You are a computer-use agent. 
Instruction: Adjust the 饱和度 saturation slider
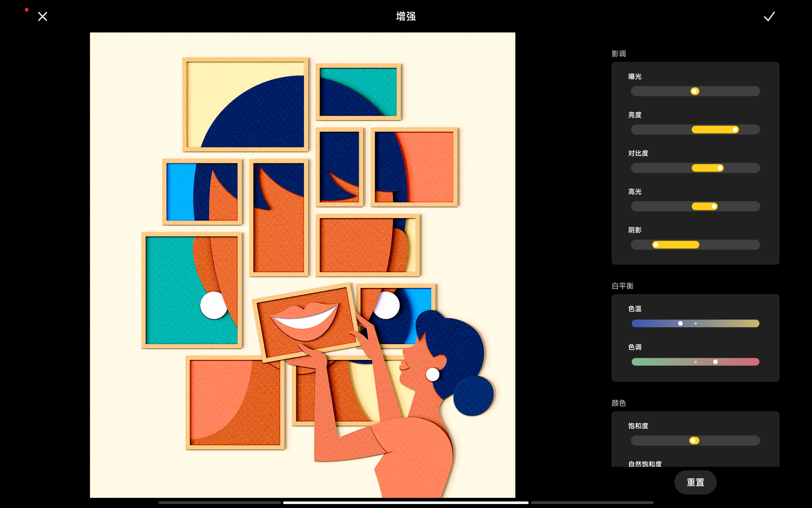point(695,441)
